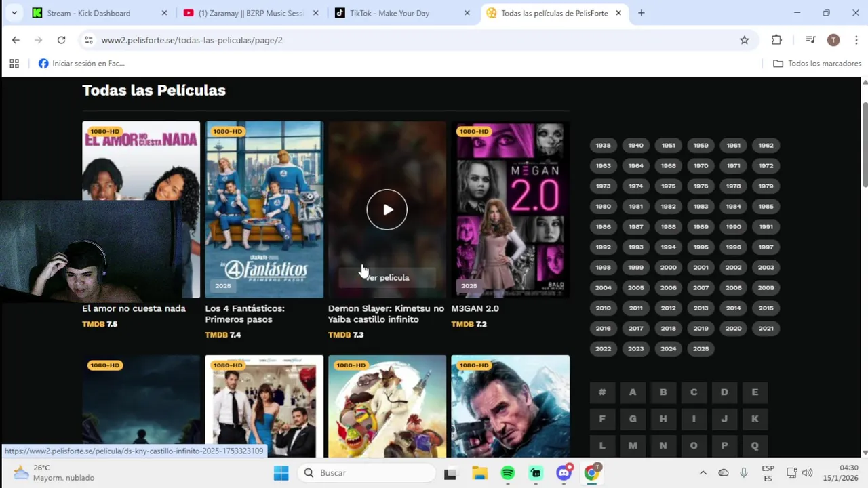
Task: Filter movies starting with letter P
Action: [724, 445]
